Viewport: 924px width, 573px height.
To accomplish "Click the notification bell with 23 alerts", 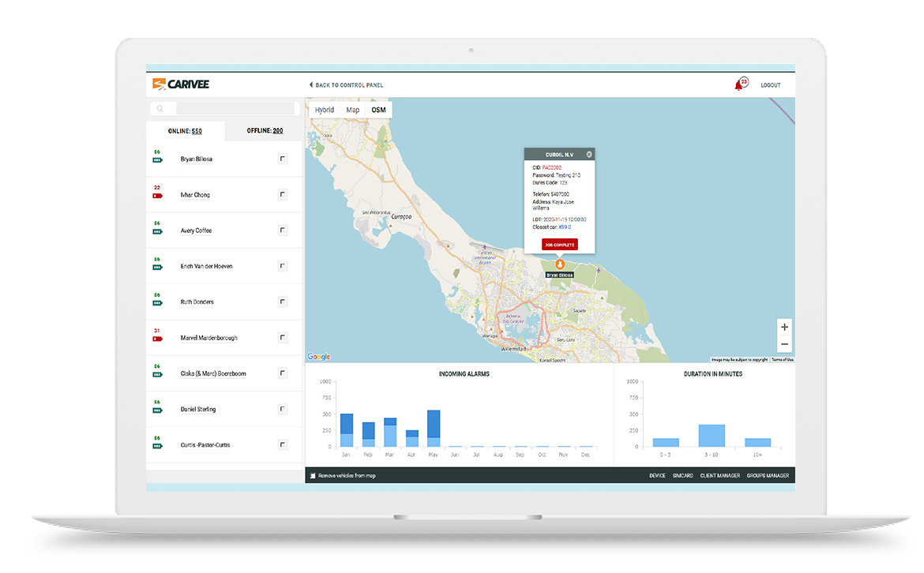I will (740, 84).
